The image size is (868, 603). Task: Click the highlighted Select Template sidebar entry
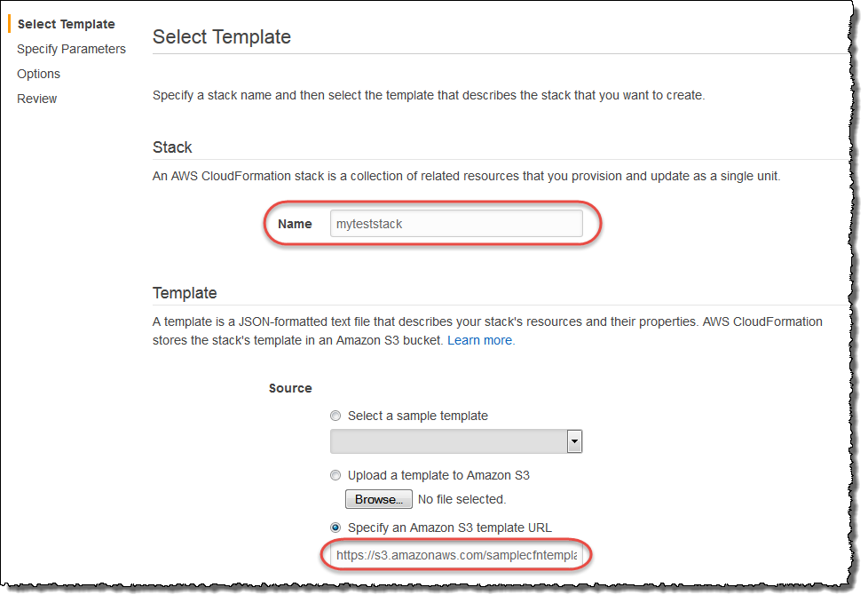(65, 24)
